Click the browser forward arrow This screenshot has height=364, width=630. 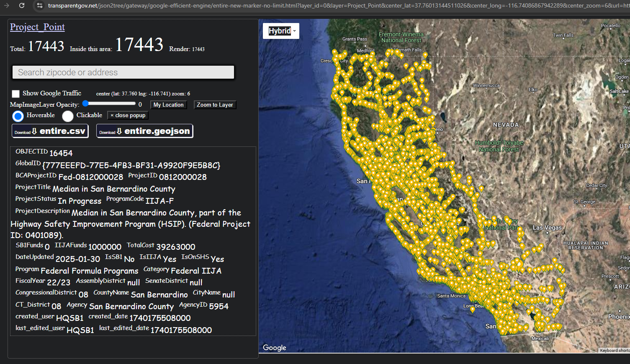7,5
